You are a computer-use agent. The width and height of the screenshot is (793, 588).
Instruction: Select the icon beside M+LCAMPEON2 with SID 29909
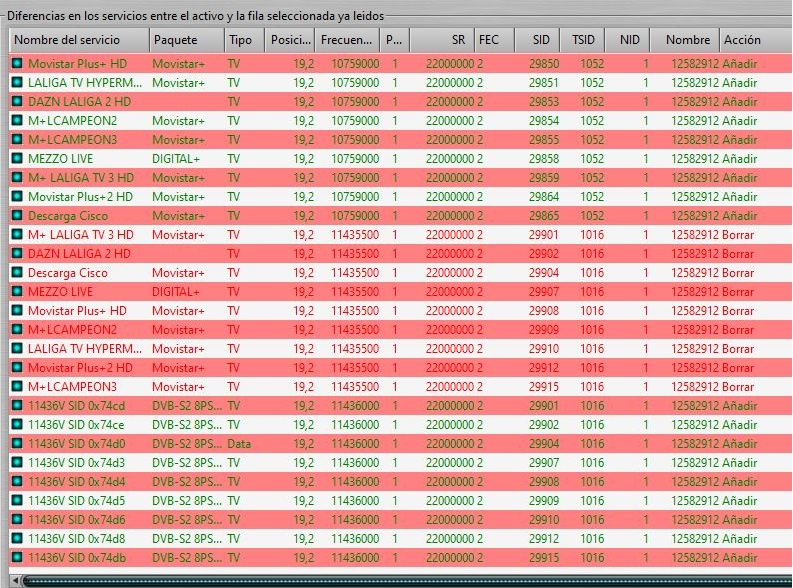click(17, 330)
